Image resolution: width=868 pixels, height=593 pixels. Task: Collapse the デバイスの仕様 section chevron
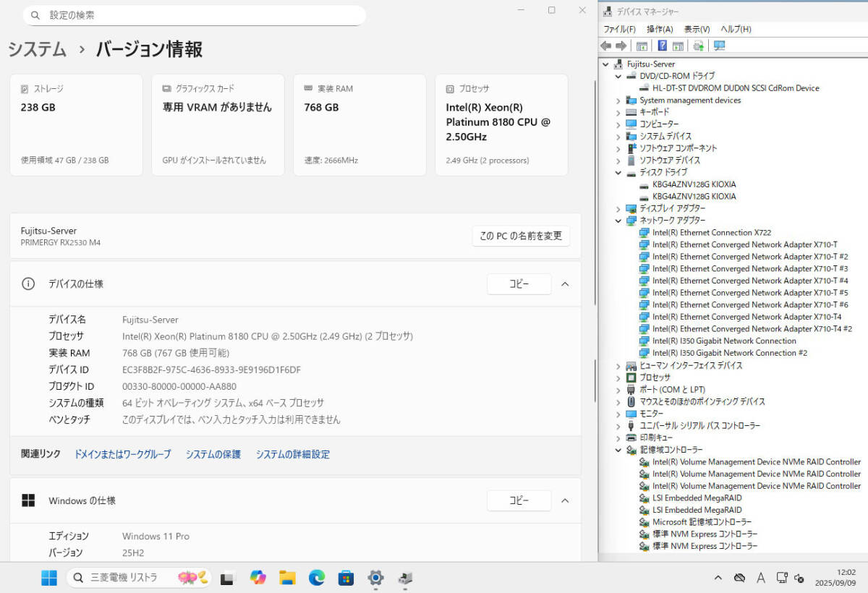coord(566,283)
